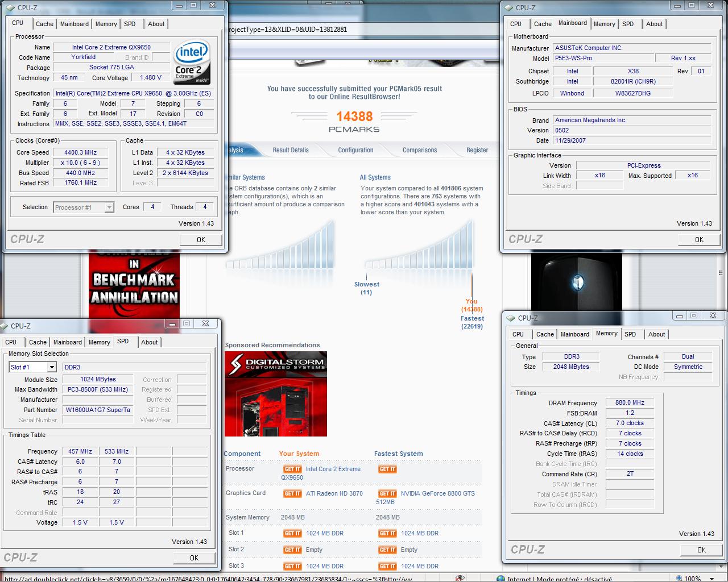The height and width of the screenshot is (582, 728).
Task: Open the Digital Storm sponsored ad image
Action: pos(276,394)
